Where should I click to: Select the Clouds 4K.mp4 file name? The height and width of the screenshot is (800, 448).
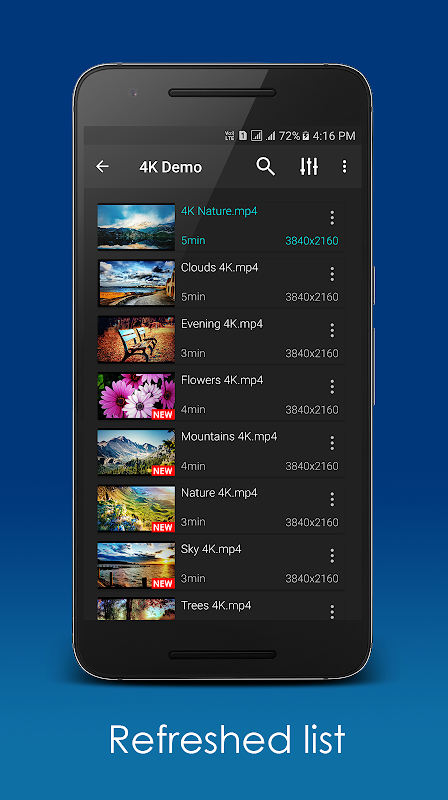coord(219,267)
